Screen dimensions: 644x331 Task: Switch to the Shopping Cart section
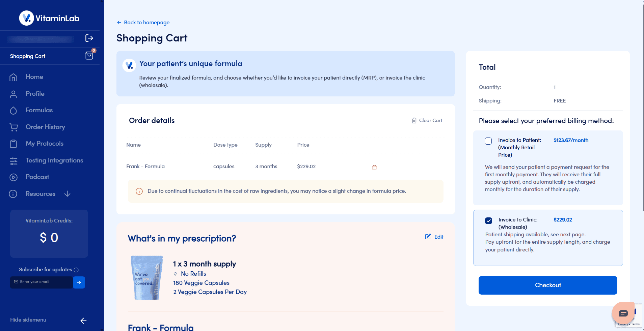tap(27, 56)
